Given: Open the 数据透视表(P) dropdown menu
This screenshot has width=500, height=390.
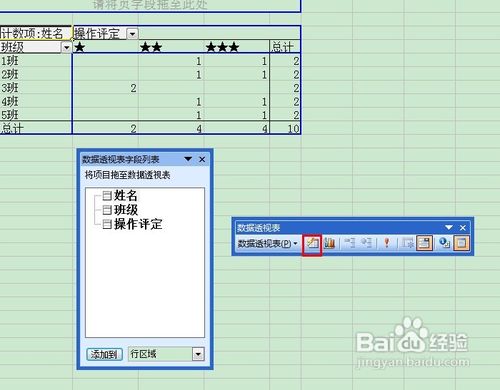Looking at the screenshot, I should pos(267,244).
